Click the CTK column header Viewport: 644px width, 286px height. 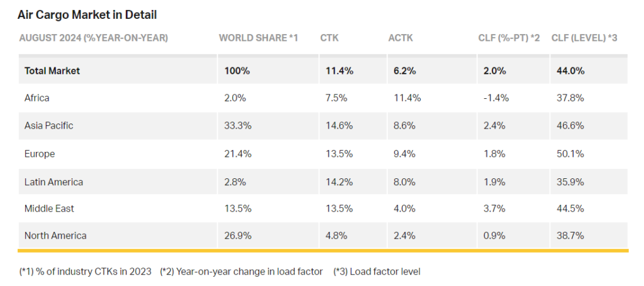[329, 38]
